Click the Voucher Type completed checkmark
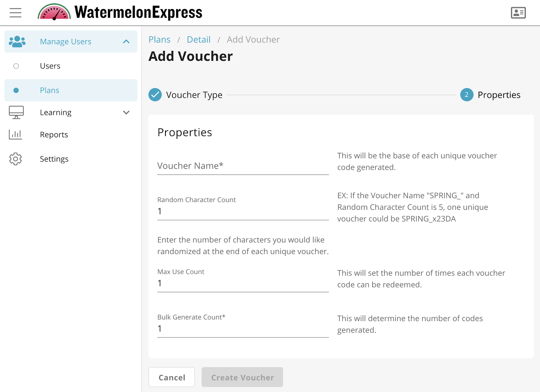The width and height of the screenshot is (540, 392). point(155,95)
